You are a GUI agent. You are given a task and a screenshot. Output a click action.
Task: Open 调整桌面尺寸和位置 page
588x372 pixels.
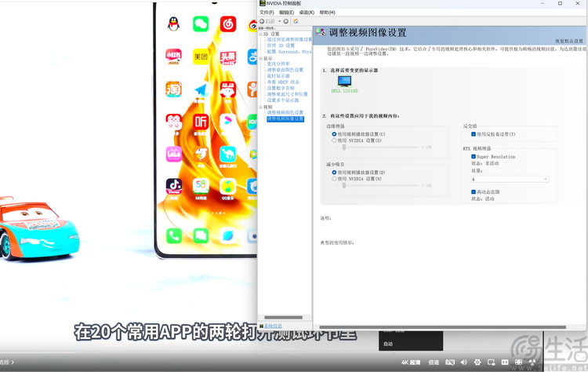287,94
